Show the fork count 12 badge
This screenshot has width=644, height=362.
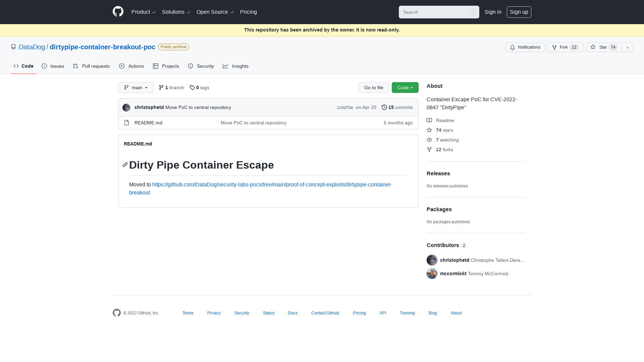tap(574, 47)
